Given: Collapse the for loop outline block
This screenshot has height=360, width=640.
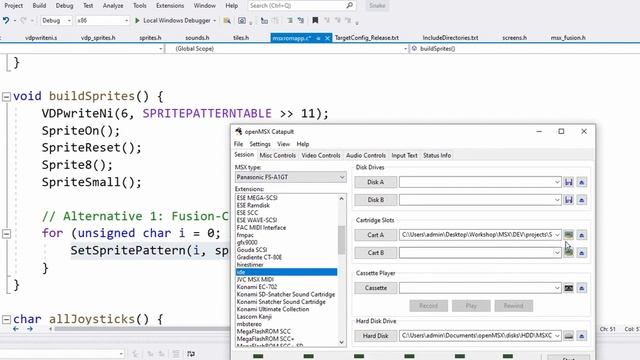Looking at the screenshot, I should click(6, 233).
